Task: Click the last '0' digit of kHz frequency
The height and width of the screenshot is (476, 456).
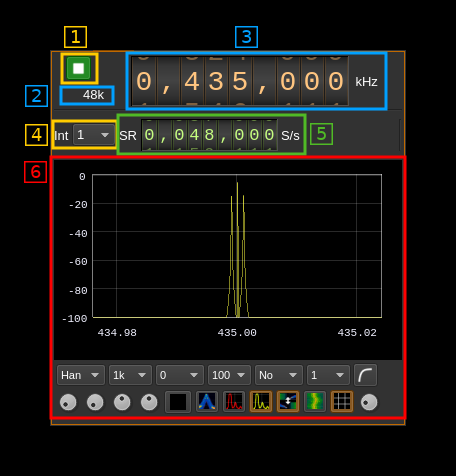Action: (x=336, y=81)
